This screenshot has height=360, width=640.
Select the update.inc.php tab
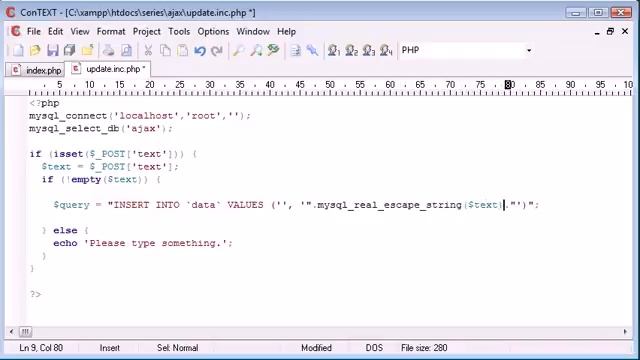(108, 69)
